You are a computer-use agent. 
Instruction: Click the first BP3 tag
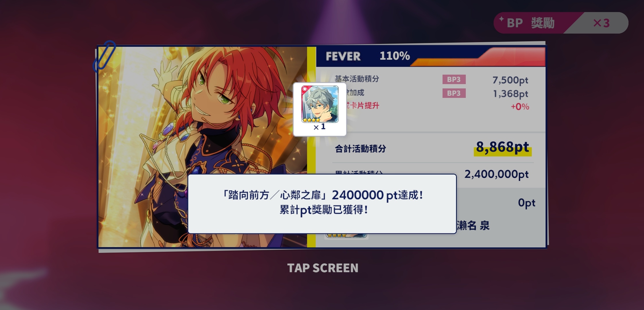pos(454,80)
